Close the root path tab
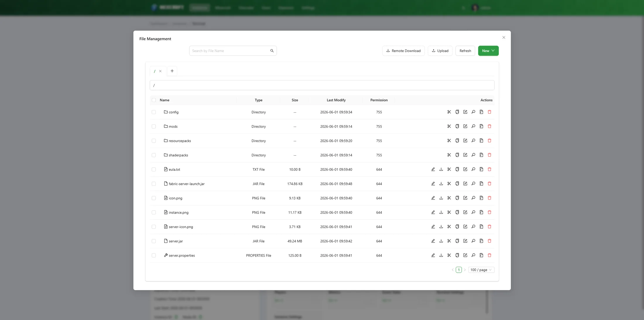644x320 pixels. pos(160,71)
